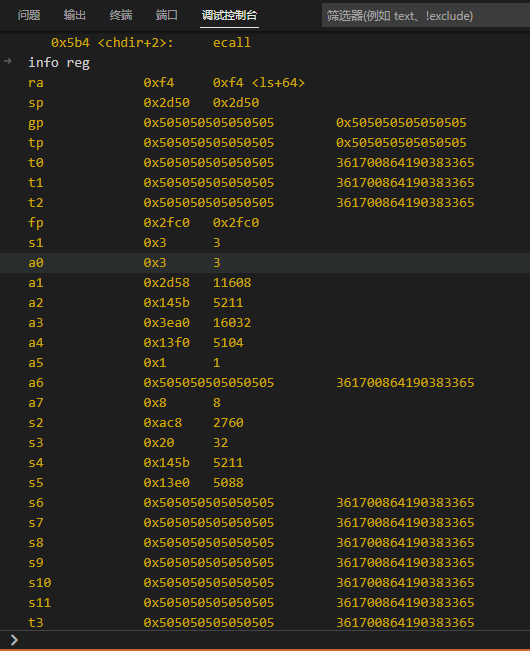
Task: Click the t0 register row
Action: (x=265, y=162)
